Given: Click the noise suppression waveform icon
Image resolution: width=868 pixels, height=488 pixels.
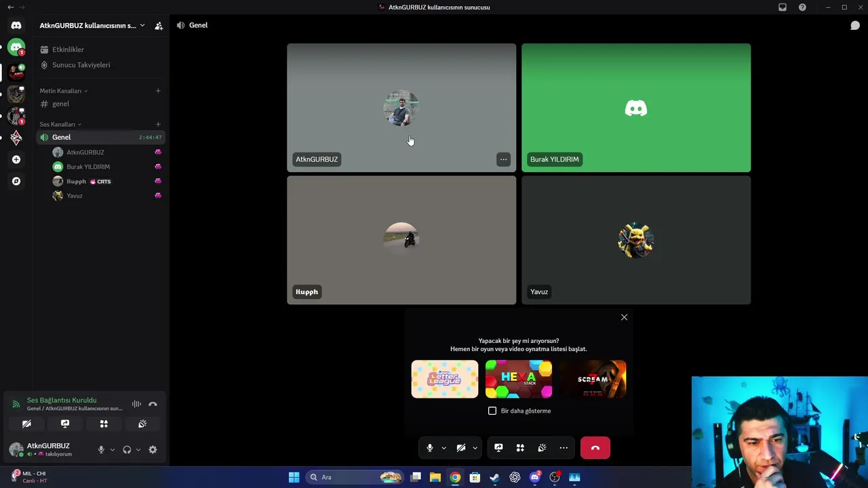Looking at the screenshot, I should click(x=136, y=404).
